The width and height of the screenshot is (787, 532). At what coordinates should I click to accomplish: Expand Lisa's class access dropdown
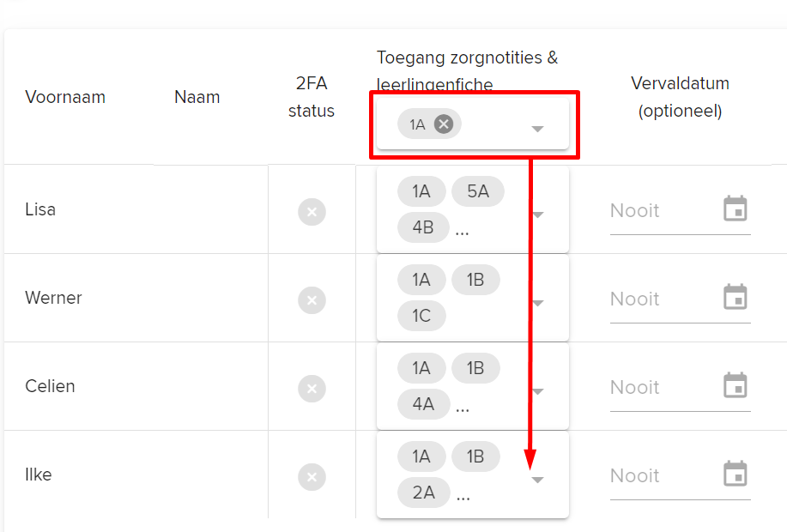coord(539,215)
